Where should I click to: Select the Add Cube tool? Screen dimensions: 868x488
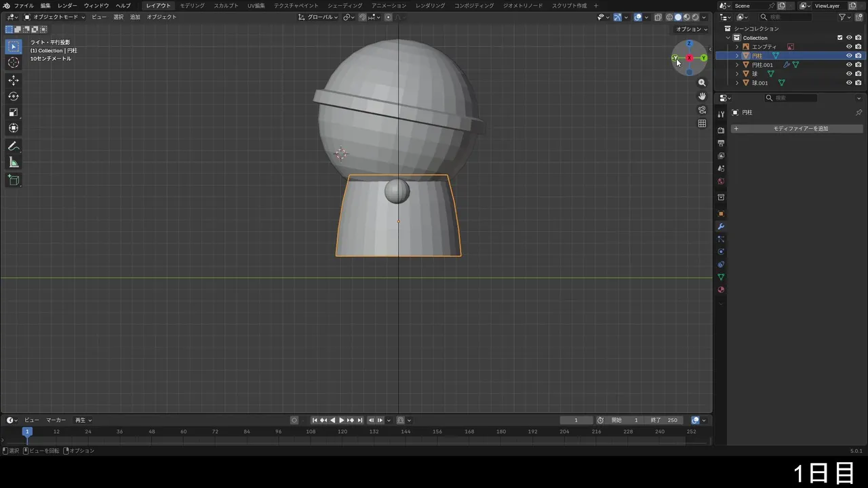coord(14,180)
